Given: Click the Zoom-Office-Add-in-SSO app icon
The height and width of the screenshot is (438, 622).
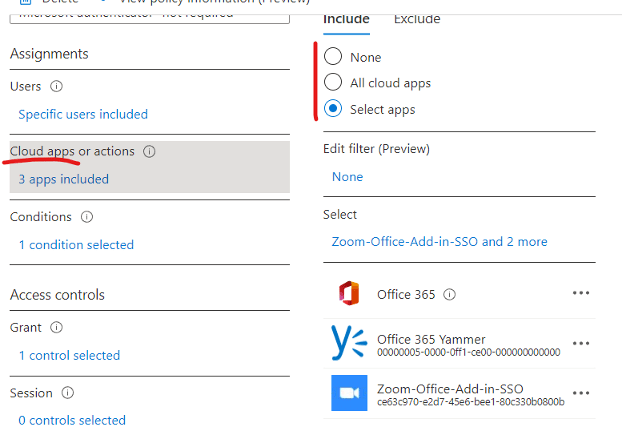Looking at the screenshot, I should click(x=348, y=393).
